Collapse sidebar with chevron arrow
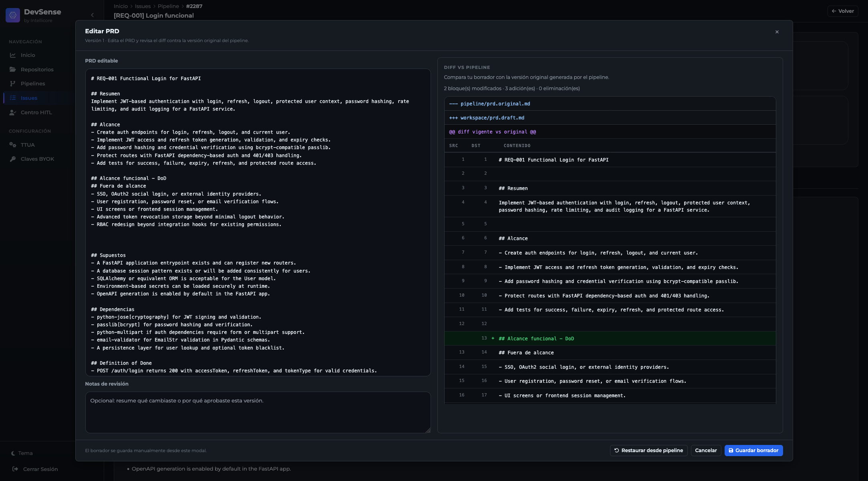The width and height of the screenshot is (868, 481). point(93,15)
